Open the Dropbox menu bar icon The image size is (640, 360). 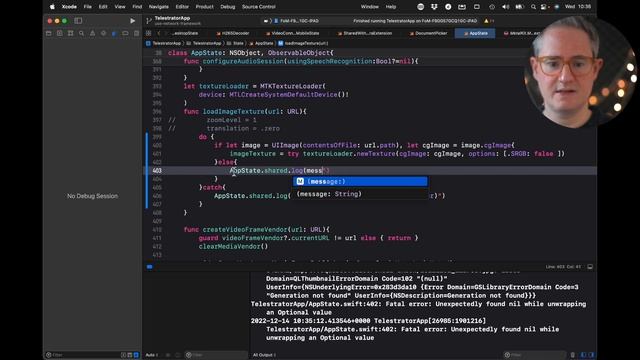[x=434, y=7]
